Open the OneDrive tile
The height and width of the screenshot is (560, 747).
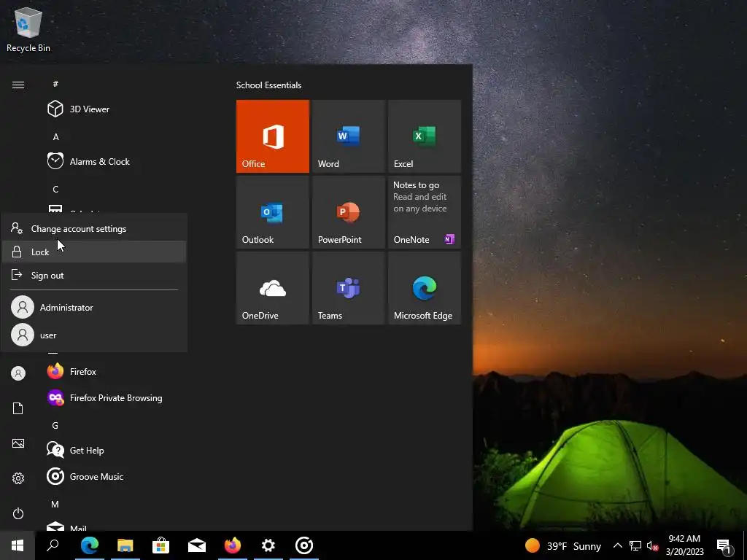[273, 288]
